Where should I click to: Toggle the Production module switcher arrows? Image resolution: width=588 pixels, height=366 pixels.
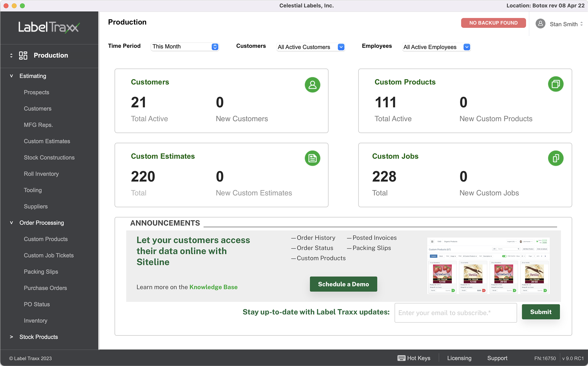coord(11,55)
